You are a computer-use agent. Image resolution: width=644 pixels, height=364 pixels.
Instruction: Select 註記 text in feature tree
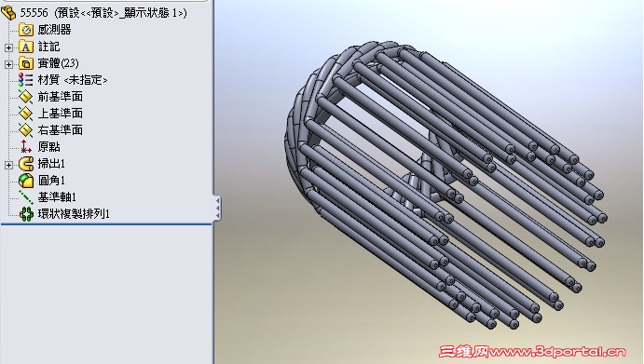(x=48, y=47)
